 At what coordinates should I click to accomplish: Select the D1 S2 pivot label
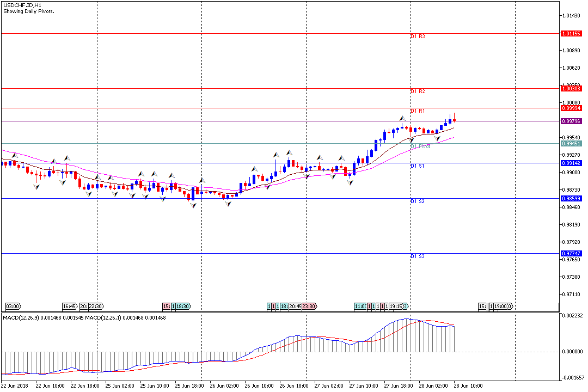[x=418, y=201]
